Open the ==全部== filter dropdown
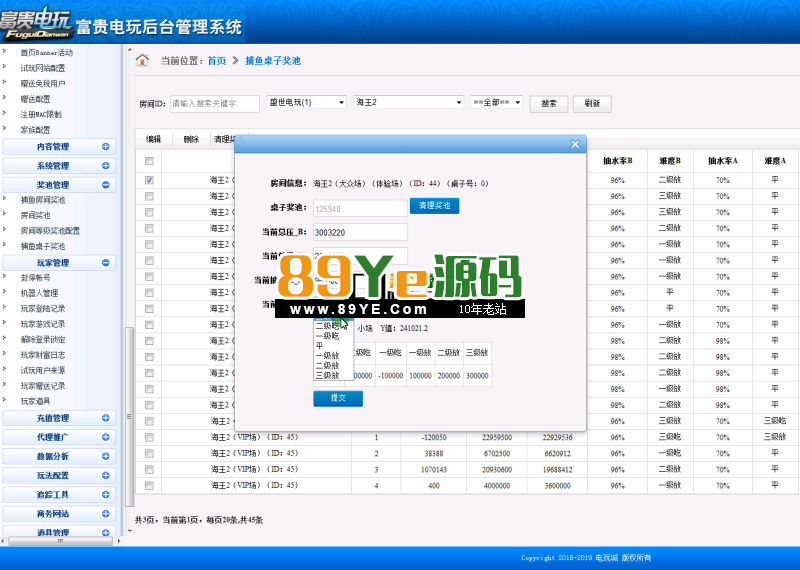Image resolution: width=800 pixels, height=570 pixels. (497, 102)
